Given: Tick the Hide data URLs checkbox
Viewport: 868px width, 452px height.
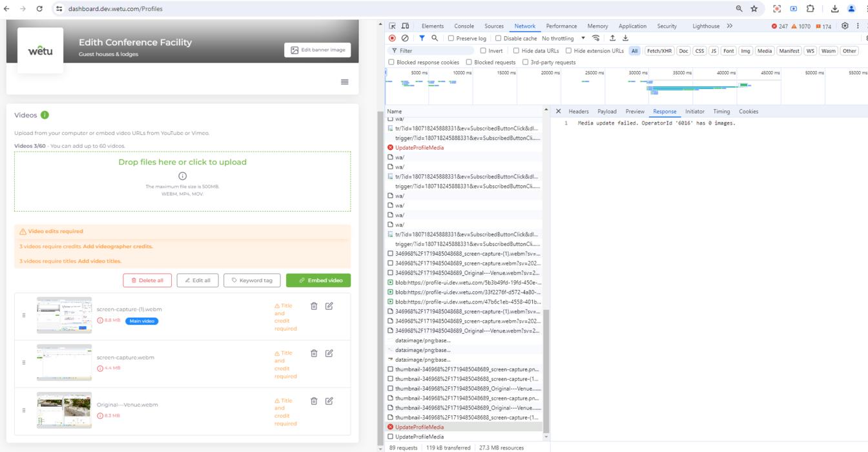Looking at the screenshot, I should [x=516, y=50].
